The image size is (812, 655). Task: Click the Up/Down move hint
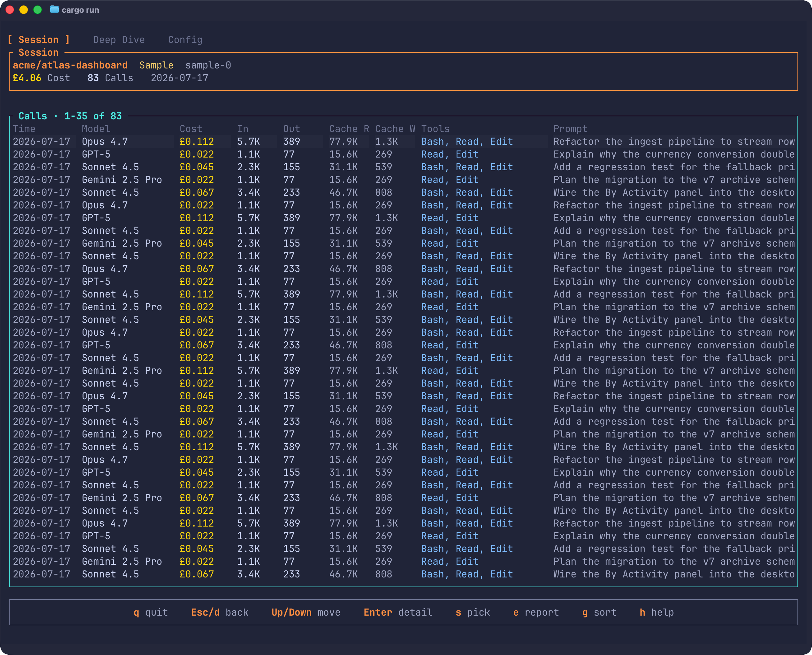click(306, 612)
